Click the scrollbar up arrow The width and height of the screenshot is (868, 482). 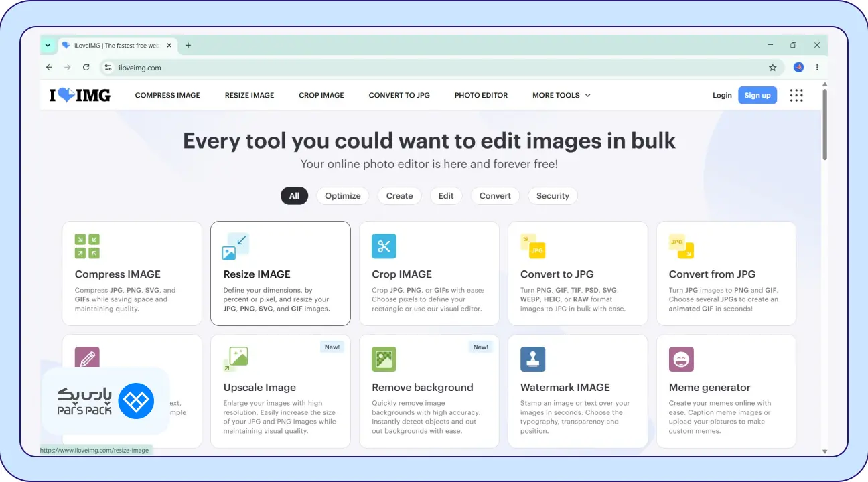[824, 84]
